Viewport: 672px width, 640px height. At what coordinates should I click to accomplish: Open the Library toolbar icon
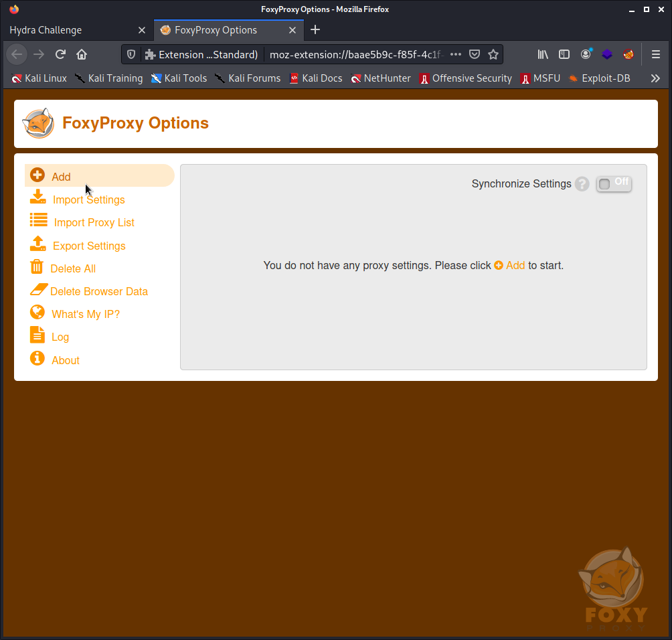pos(543,54)
